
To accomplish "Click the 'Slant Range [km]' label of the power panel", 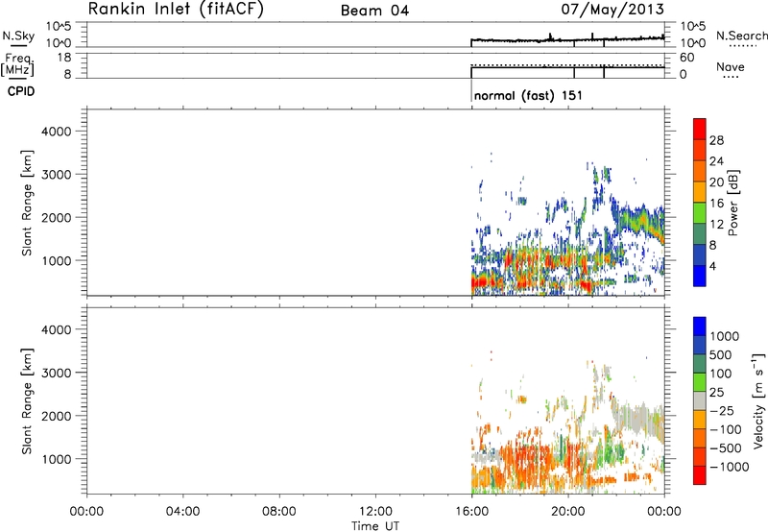I will (27, 203).
